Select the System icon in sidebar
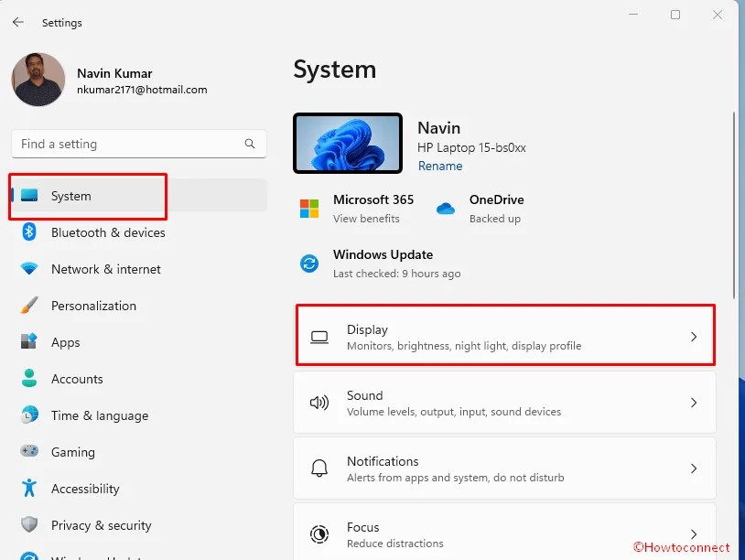This screenshot has height=560, width=745. tap(30, 196)
